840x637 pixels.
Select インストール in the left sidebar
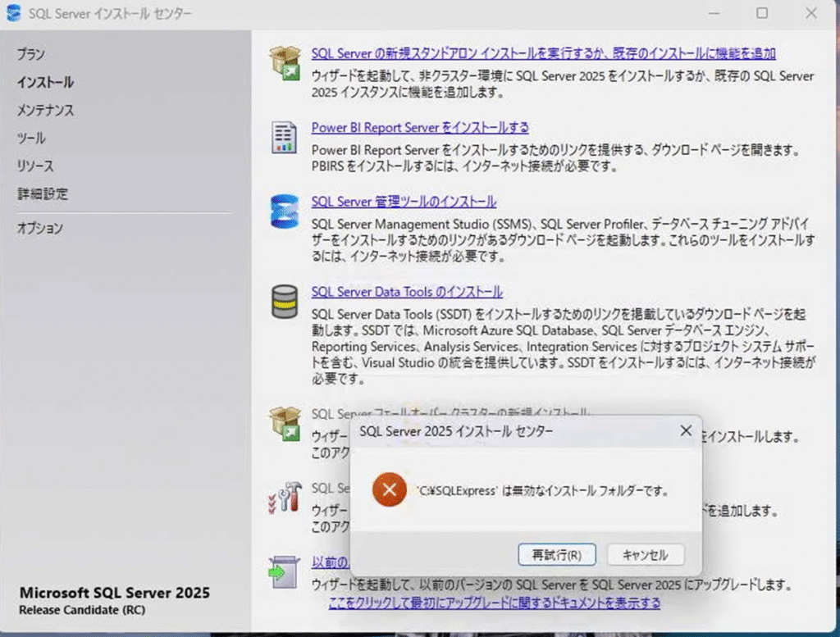click(46, 82)
